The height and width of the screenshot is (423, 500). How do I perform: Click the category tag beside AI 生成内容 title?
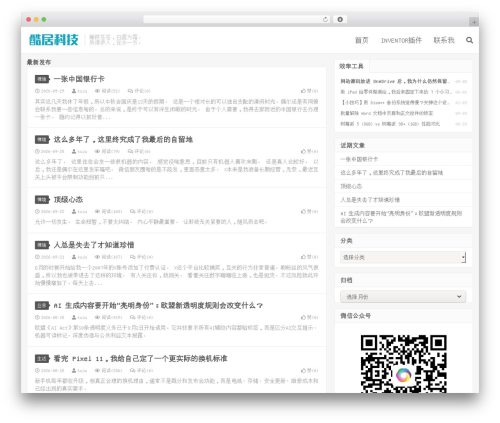tap(42, 305)
